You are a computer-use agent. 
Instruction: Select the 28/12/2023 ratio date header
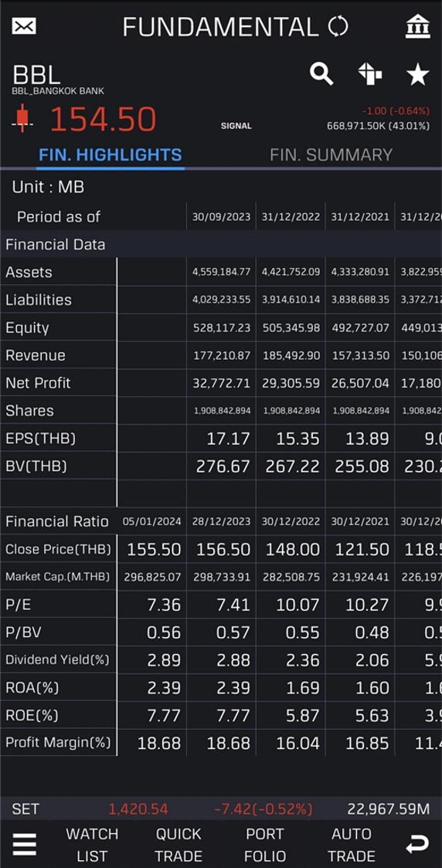(x=221, y=521)
